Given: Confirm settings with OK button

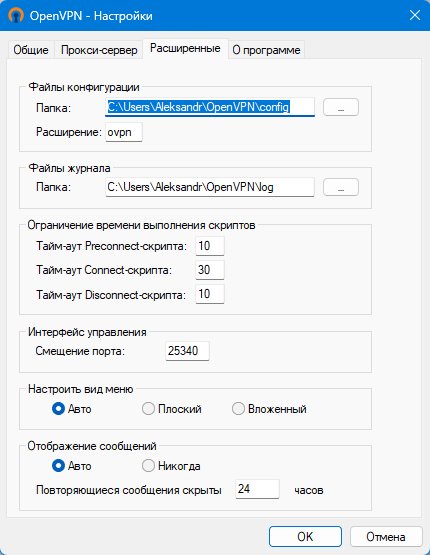Looking at the screenshot, I should [x=305, y=536].
